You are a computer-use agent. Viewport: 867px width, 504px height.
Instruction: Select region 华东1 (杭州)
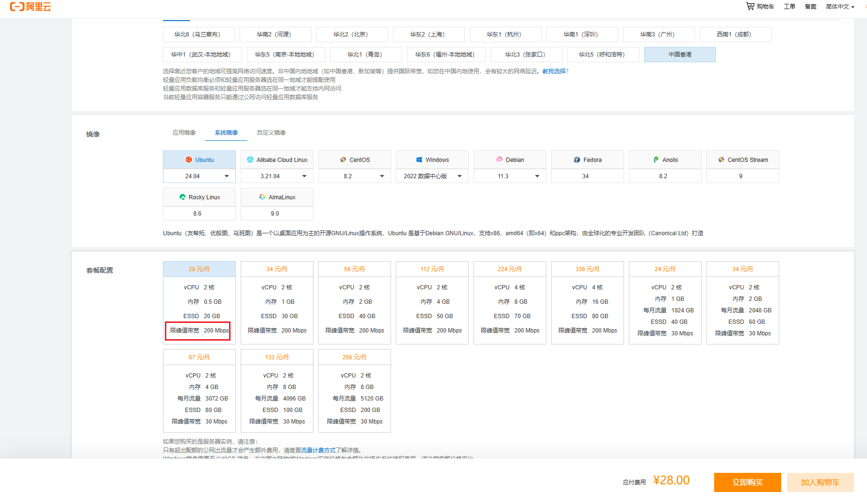(506, 34)
